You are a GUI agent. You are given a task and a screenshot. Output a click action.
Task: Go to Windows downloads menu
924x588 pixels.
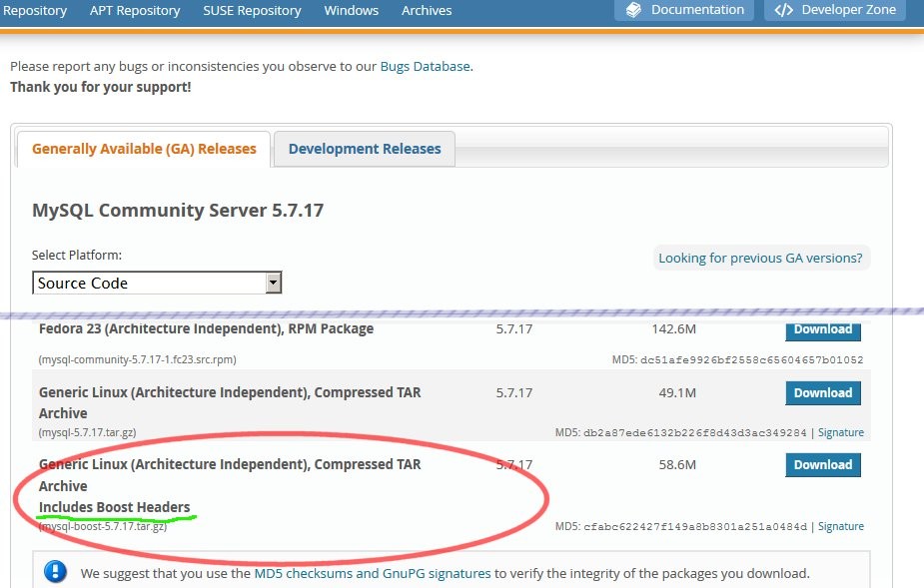[352, 11]
